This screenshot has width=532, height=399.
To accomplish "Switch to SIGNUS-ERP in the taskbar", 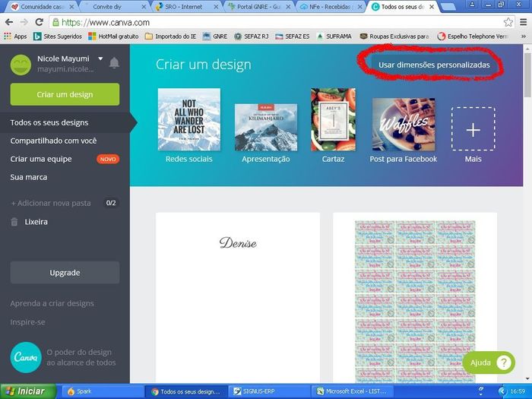I will [269, 391].
